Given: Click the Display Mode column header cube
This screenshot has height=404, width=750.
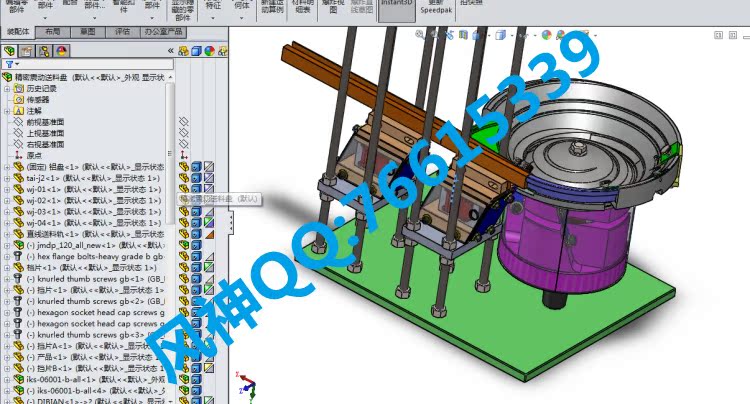Looking at the screenshot, I should point(196,51).
